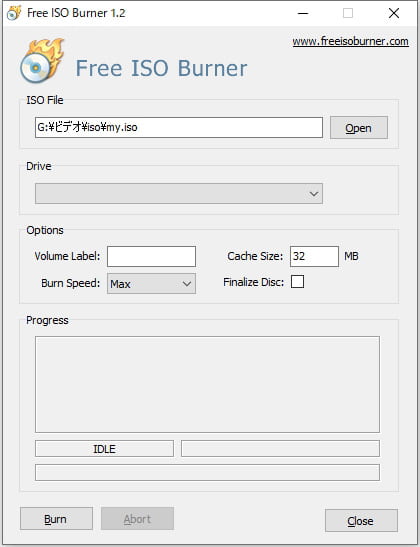
Task: Close the window with the title bar X
Action: pyautogui.click(x=394, y=13)
